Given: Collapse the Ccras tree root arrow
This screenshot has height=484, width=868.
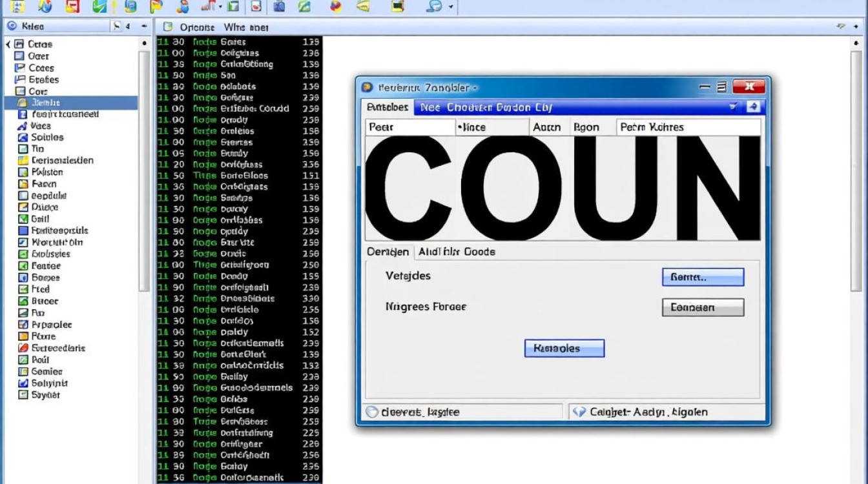Looking at the screenshot, I should click(x=8, y=45).
